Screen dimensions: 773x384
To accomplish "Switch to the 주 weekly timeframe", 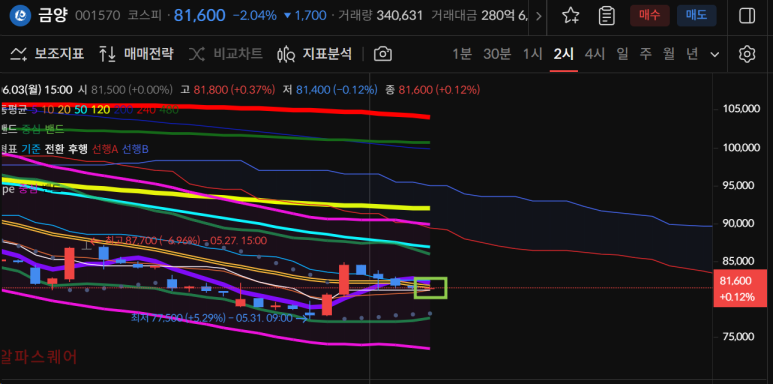I will click(x=645, y=54).
